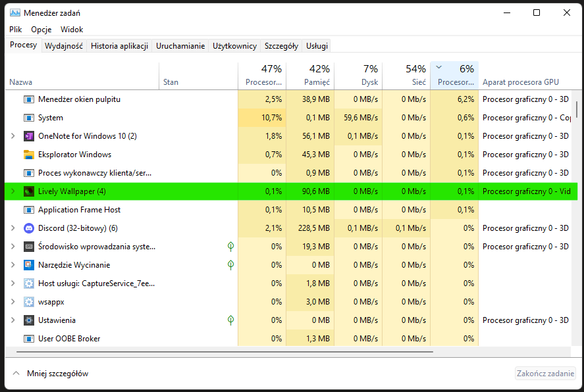Expand the Lively Wallpaper process group
The image size is (584, 392).
[x=13, y=191]
